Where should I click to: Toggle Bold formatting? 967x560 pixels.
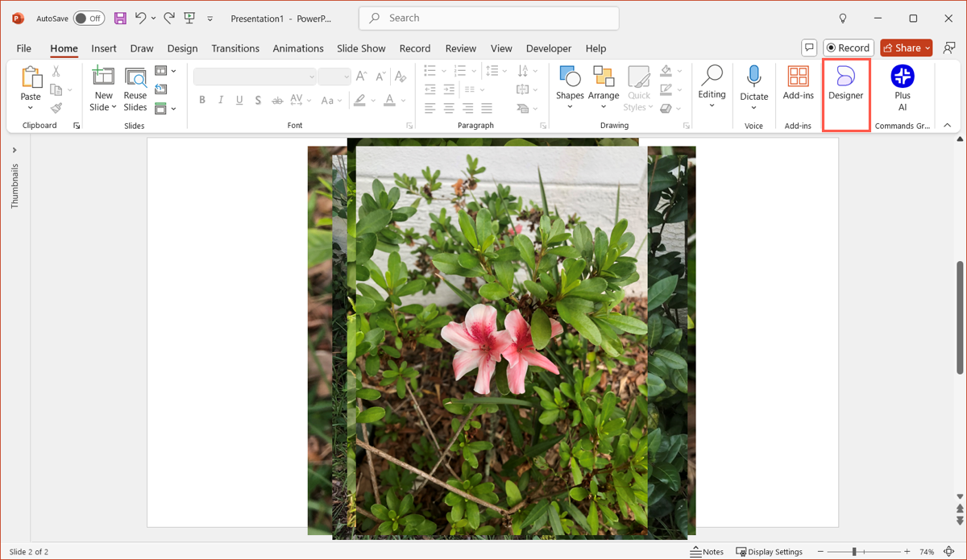[x=202, y=101]
